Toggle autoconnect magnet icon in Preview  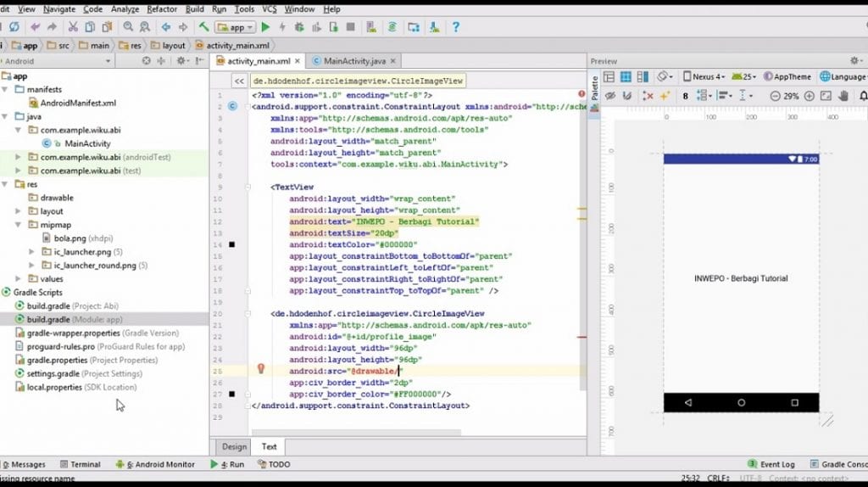pyautogui.click(x=628, y=96)
